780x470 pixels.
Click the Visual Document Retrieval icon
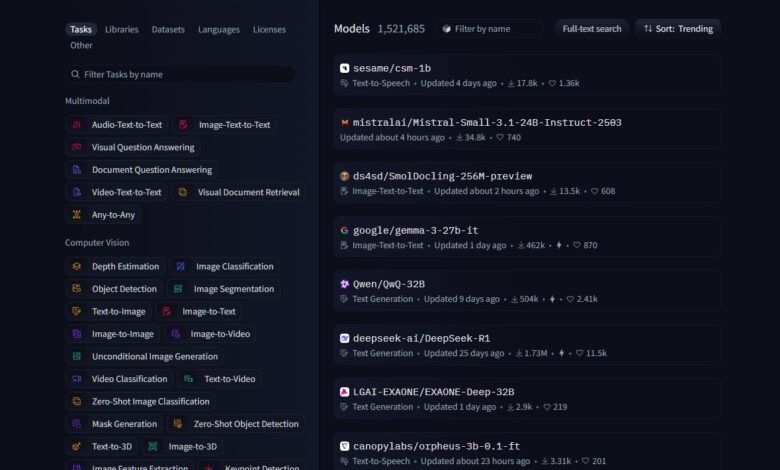click(183, 192)
